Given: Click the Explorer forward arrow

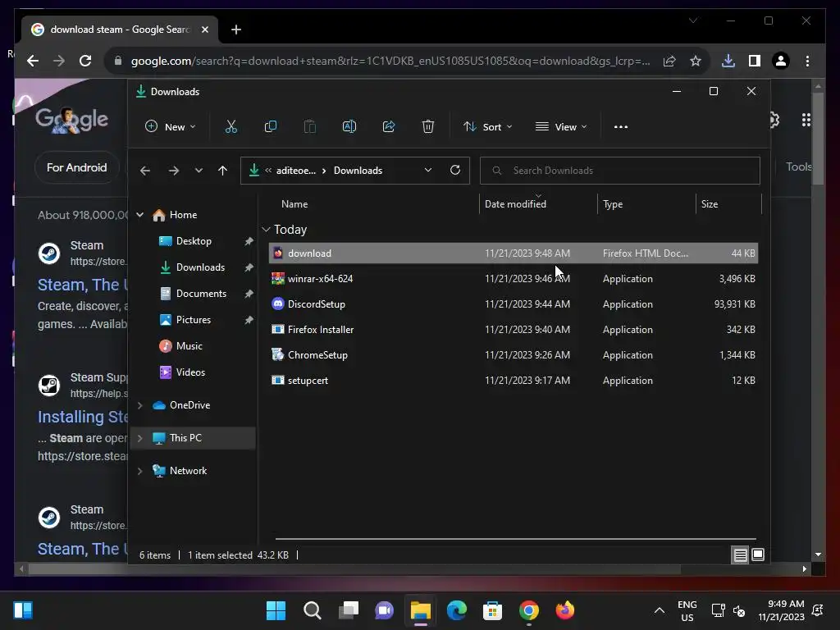Looking at the screenshot, I should pyautogui.click(x=174, y=171).
